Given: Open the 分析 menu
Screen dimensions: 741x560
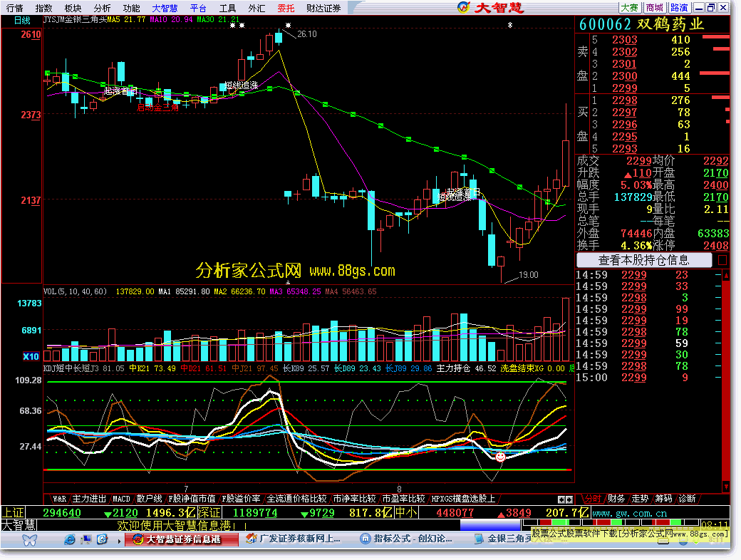Looking at the screenshot, I should 102,8.
